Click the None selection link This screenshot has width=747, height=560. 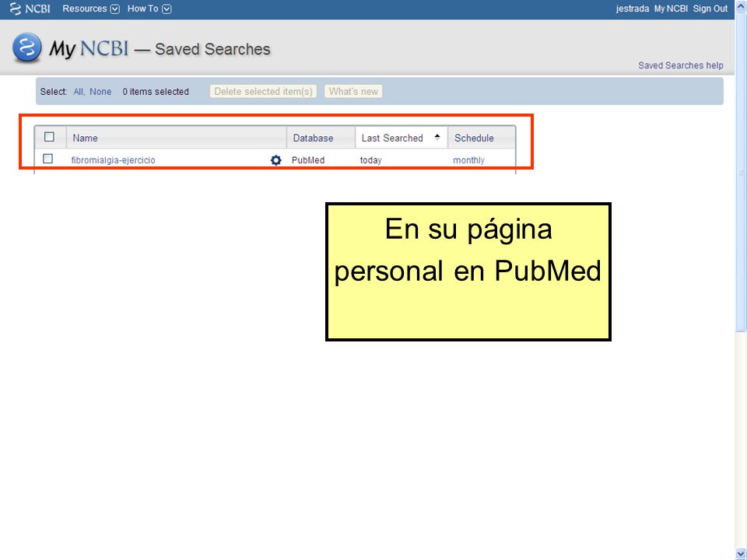click(100, 92)
